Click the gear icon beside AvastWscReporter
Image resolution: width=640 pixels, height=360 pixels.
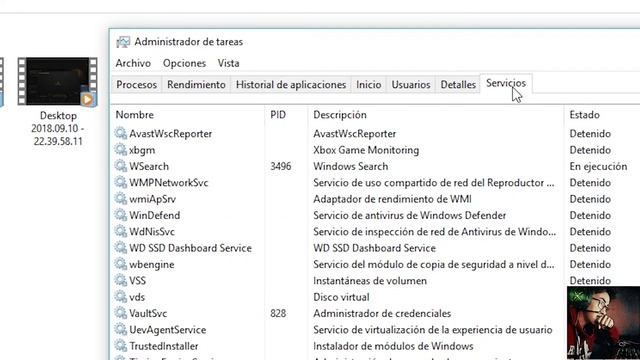coord(121,133)
